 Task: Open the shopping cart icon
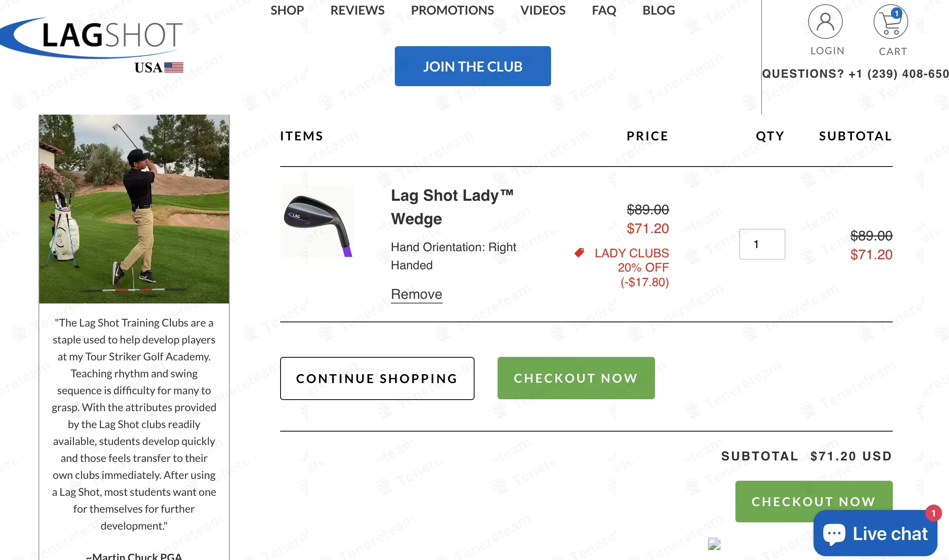891,22
